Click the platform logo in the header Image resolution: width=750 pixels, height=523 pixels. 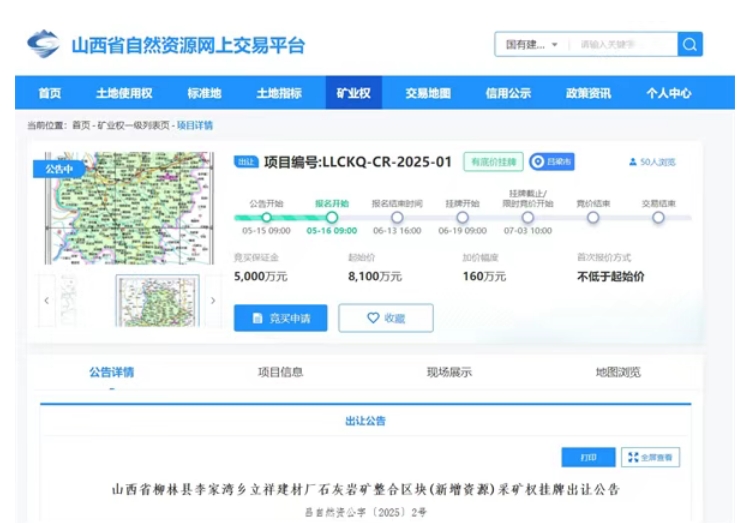click(43, 44)
